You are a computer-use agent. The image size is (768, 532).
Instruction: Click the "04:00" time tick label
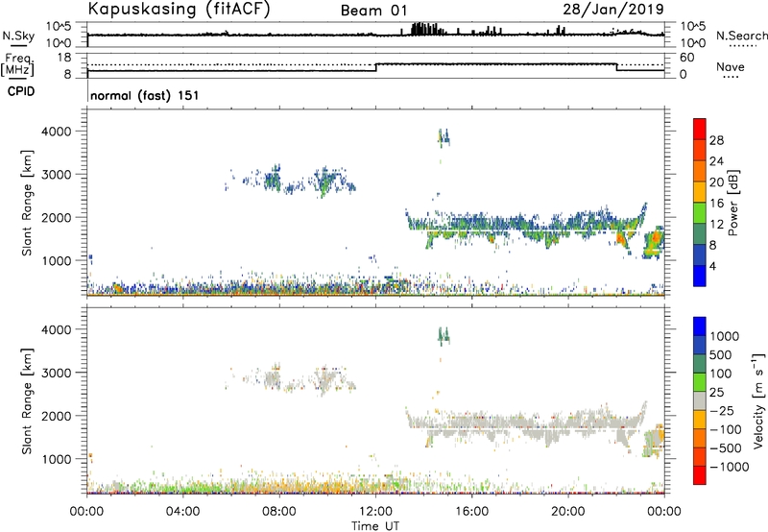(x=182, y=512)
